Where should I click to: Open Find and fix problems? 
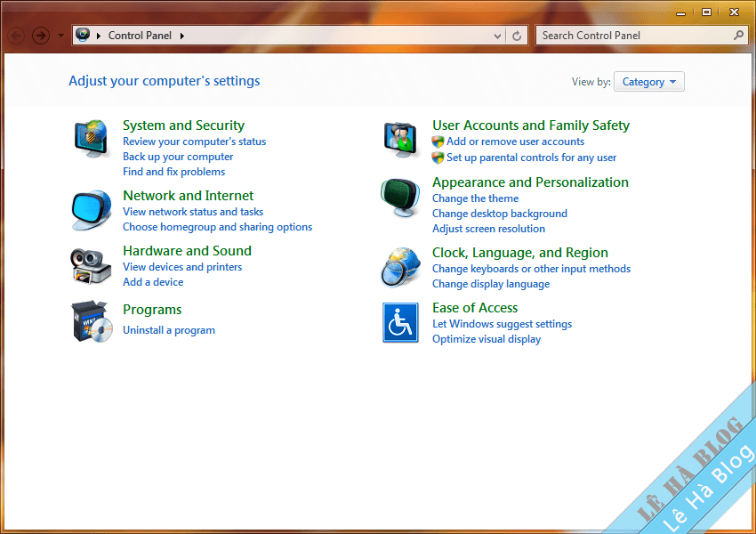tap(173, 172)
